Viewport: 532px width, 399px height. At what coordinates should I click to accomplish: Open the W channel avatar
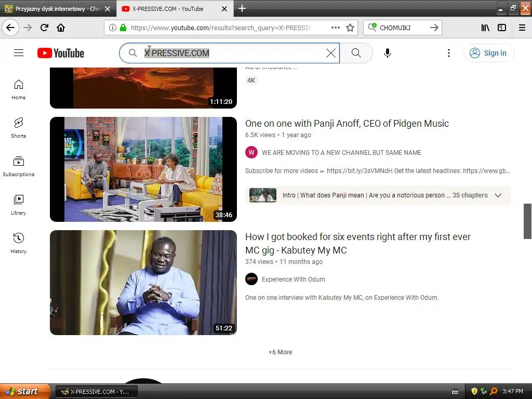tap(251, 152)
